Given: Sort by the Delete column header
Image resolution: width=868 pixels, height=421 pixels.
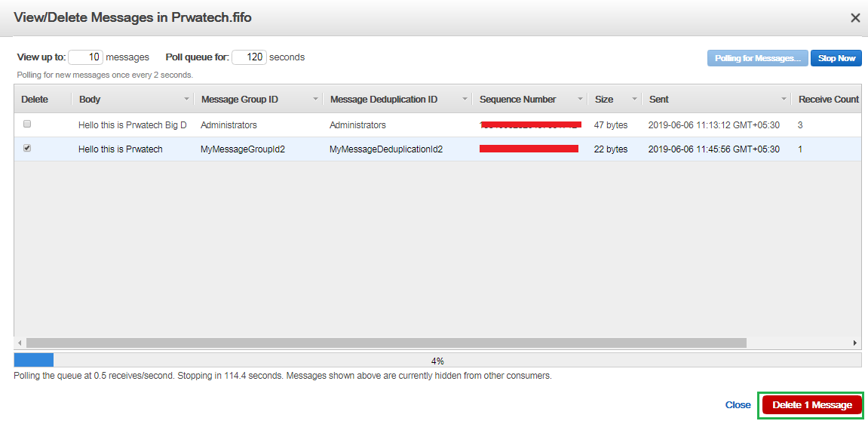Looking at the screenshot, I should (x=35, y=100).
